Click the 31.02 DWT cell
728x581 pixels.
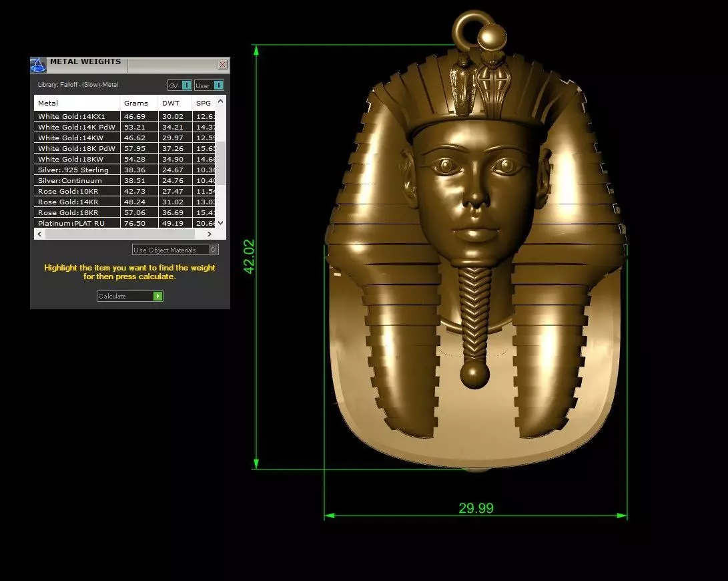tap(175, 202)
